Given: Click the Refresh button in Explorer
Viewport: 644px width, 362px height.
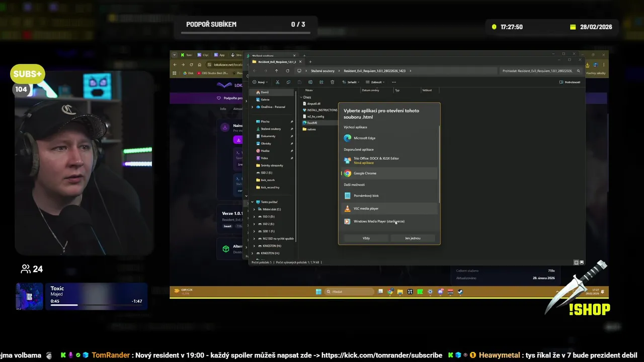Looking at the screenshot, I should pyautogui.click(x=287, y=71).
